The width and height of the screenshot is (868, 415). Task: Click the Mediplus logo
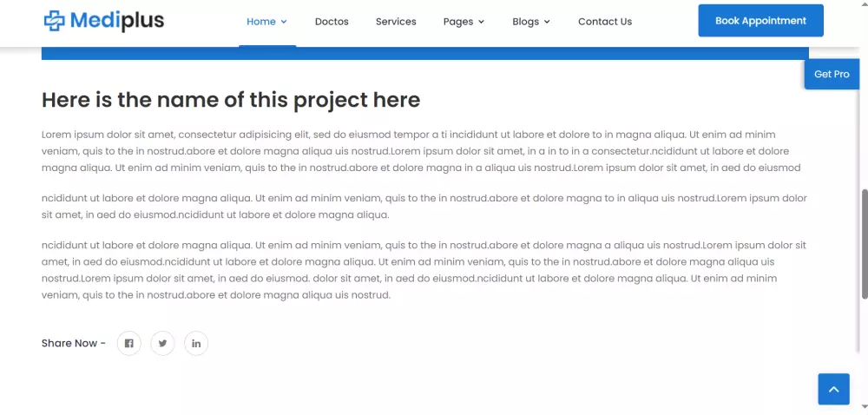(x=104, y=21)
